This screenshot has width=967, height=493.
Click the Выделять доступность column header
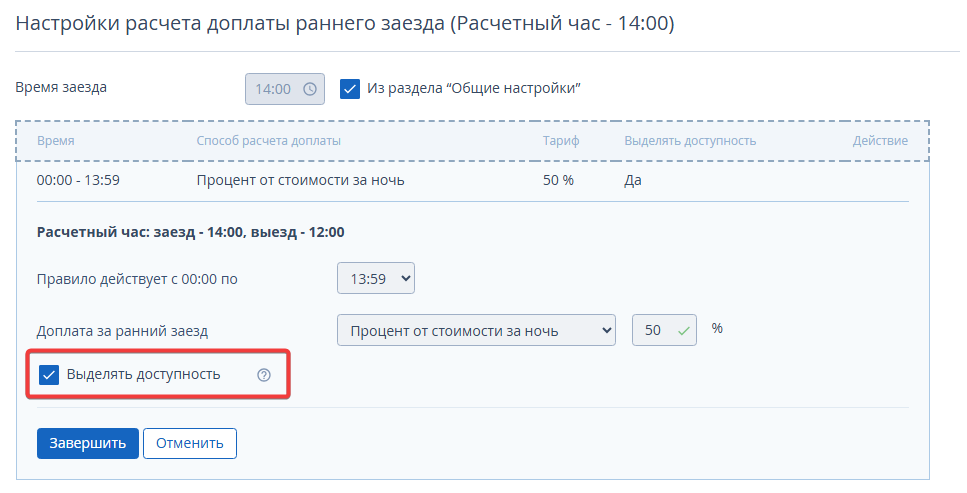[690, 141]
